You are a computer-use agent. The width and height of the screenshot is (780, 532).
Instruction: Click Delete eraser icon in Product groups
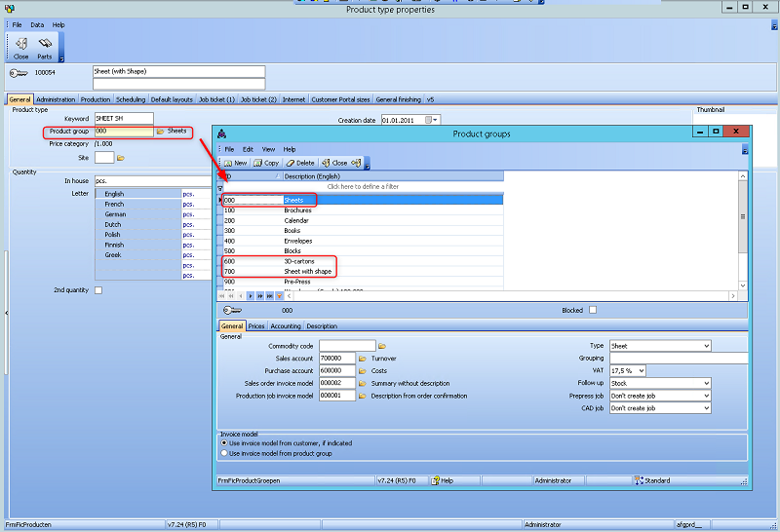tap(290, 163)
